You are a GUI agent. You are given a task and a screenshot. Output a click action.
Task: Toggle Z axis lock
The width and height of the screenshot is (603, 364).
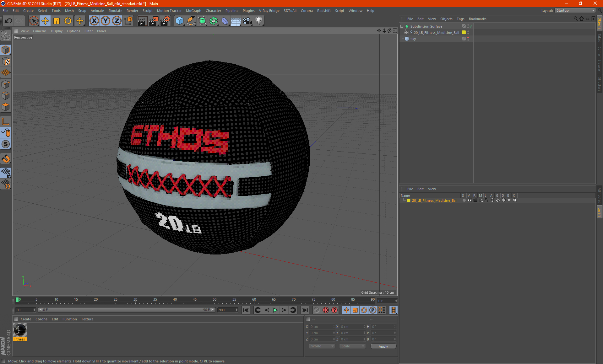point(117,21)
